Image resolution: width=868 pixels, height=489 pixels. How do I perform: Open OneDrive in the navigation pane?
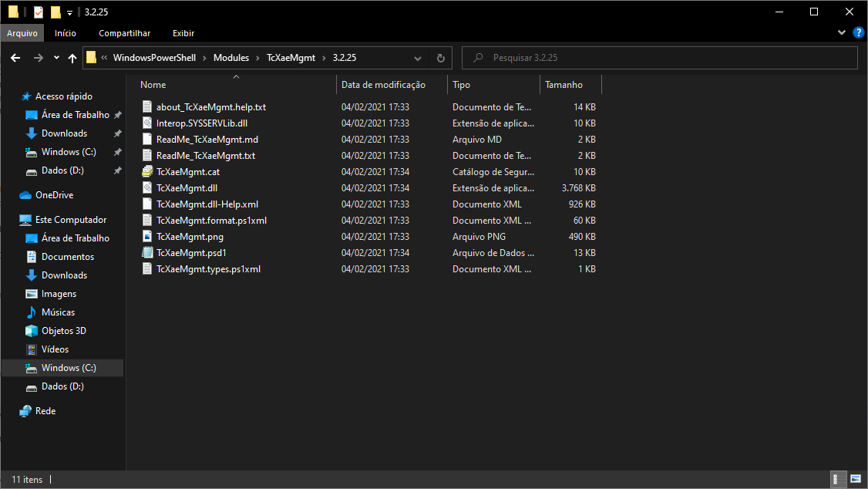[x=54, y=195]
